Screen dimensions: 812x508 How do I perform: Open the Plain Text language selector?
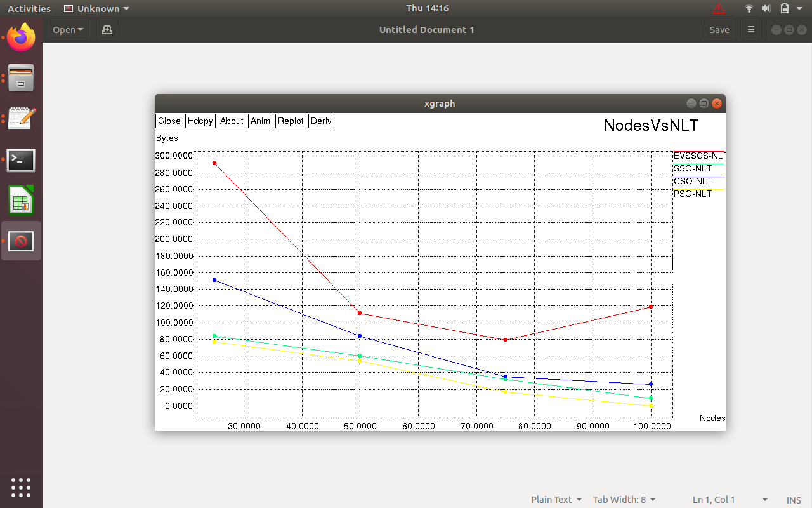pyautogui.click(x=556, y=500)
